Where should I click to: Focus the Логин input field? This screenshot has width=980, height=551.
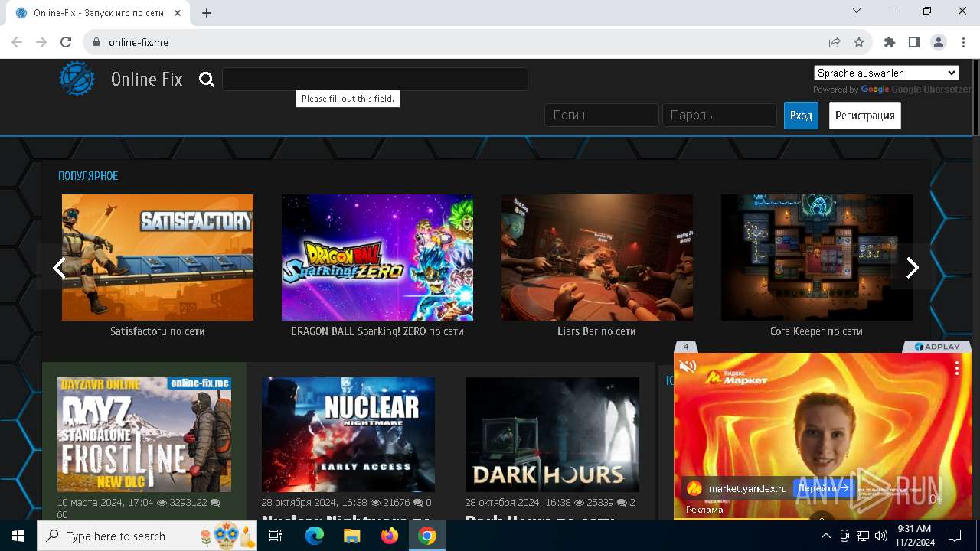click(x=601, y=116)
